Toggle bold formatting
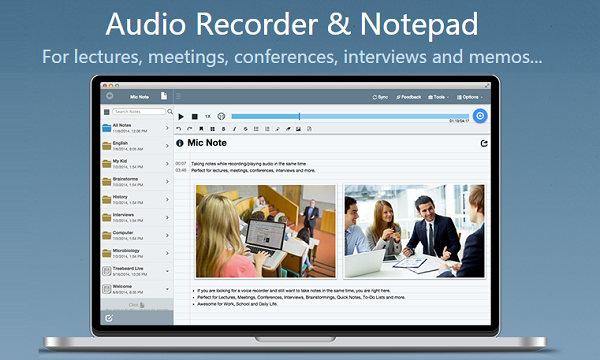Image resolution: width=600 pixels, height=360 pixels. [223, 129]
